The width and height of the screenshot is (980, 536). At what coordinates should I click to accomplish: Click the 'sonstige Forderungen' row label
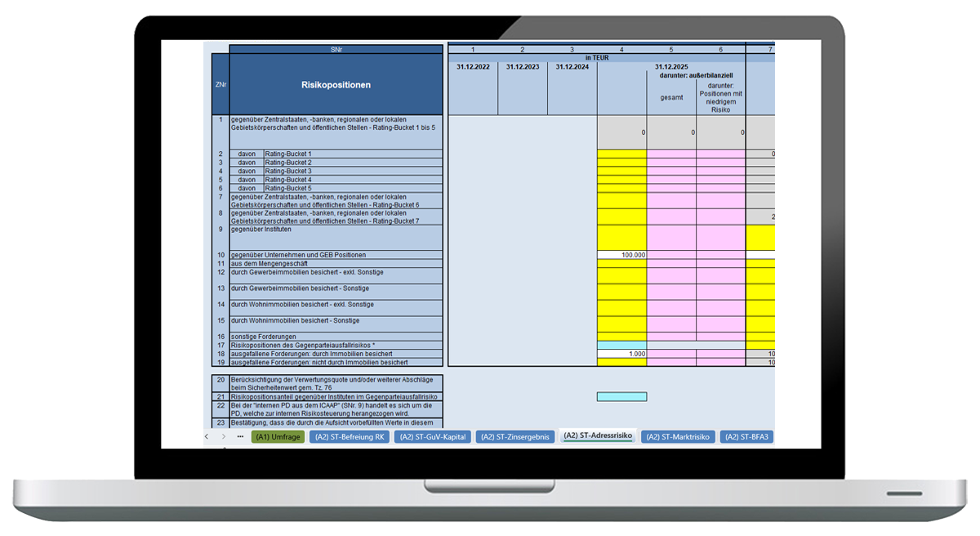pos(336,337)
